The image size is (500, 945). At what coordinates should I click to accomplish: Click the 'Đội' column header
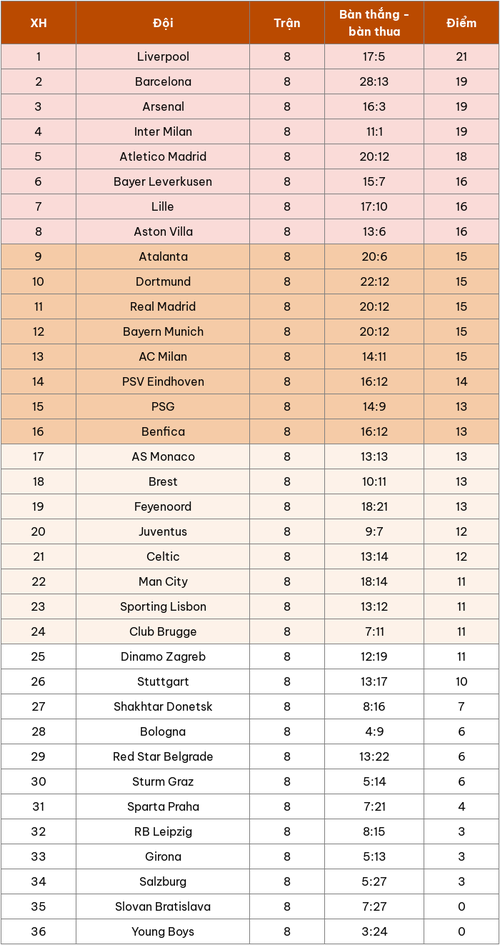pyautogui.click(x=163, y=23)
